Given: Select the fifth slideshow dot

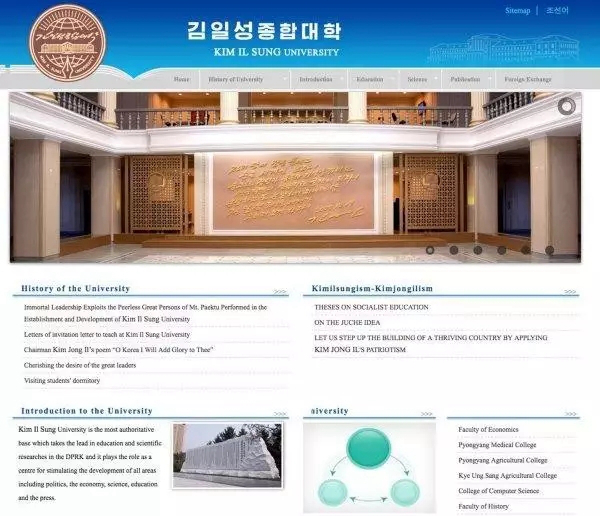Looking at the screenshot, I should 526,250.
